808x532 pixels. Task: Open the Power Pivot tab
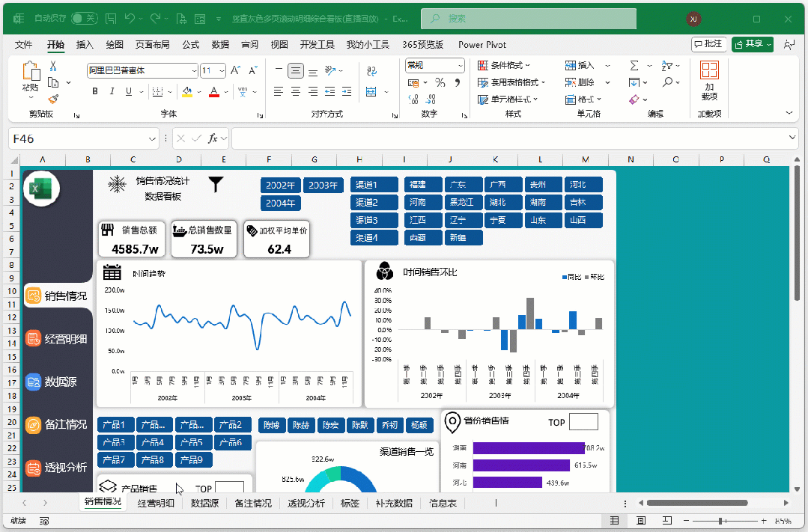point(482,45)
